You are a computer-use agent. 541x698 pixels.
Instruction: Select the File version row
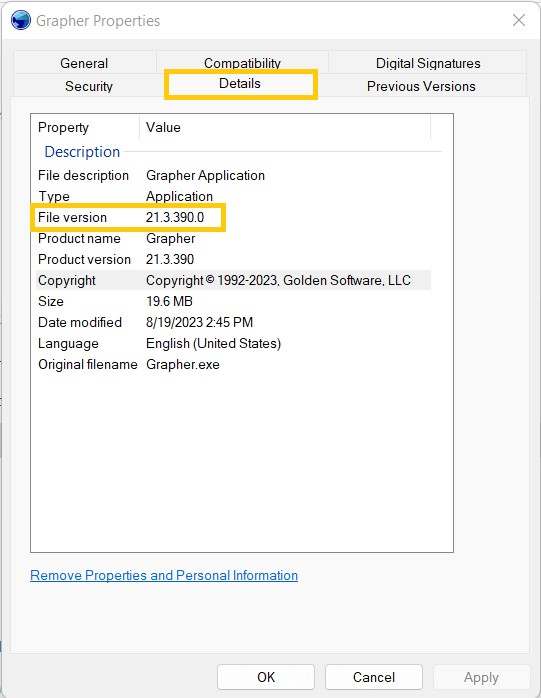pos(233,217)
